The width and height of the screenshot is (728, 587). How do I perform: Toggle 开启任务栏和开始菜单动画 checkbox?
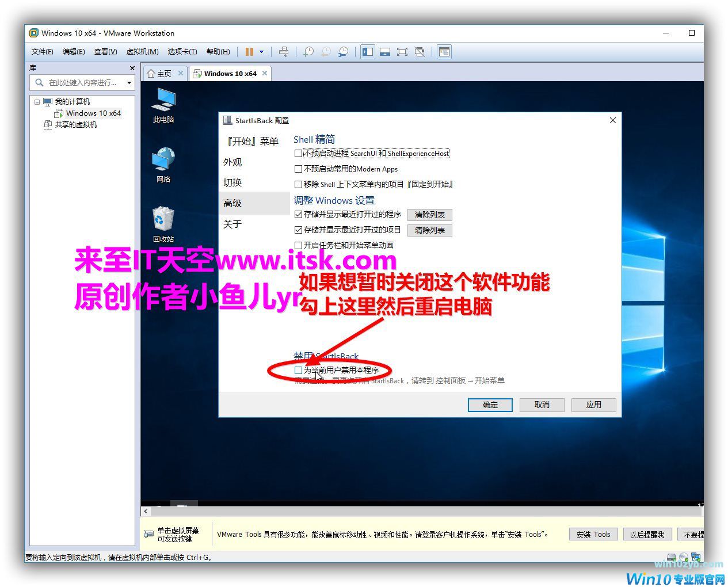(x=298, y=245)
